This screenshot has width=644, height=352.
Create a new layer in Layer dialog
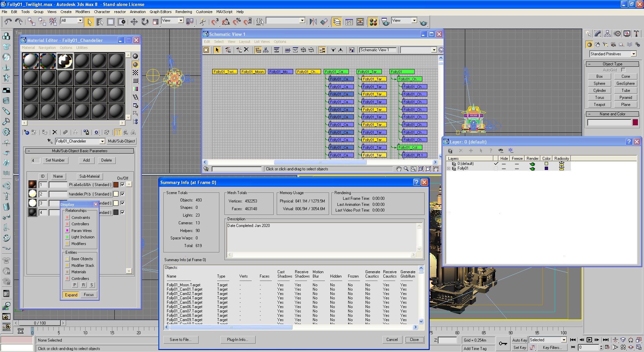coord(450,151)
